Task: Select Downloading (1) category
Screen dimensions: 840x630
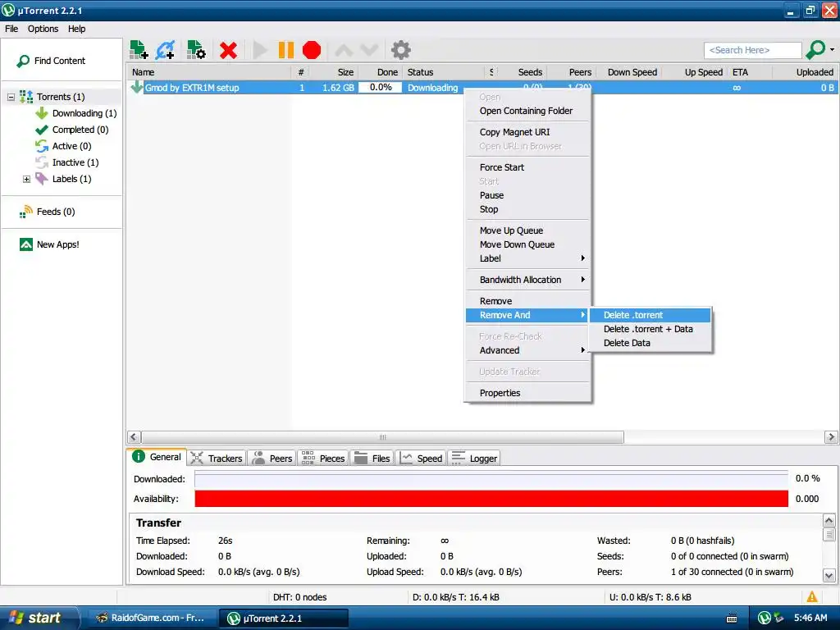Action: coord(84,113)
